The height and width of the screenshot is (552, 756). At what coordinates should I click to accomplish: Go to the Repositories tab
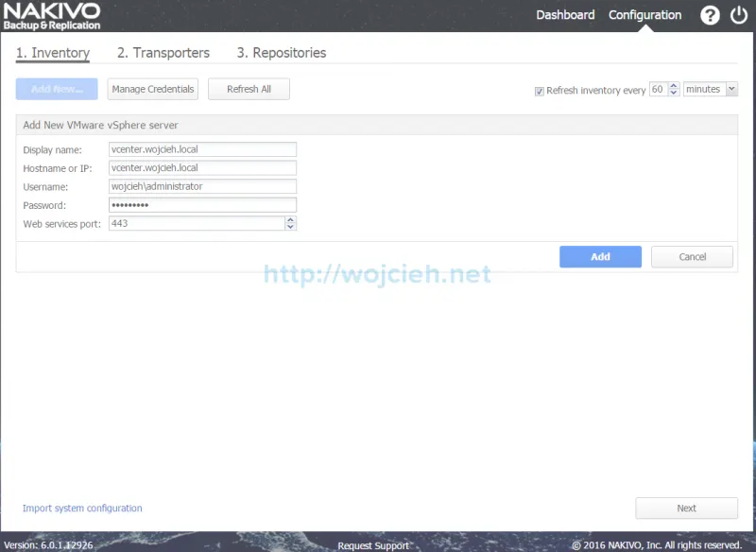(282, 53)
